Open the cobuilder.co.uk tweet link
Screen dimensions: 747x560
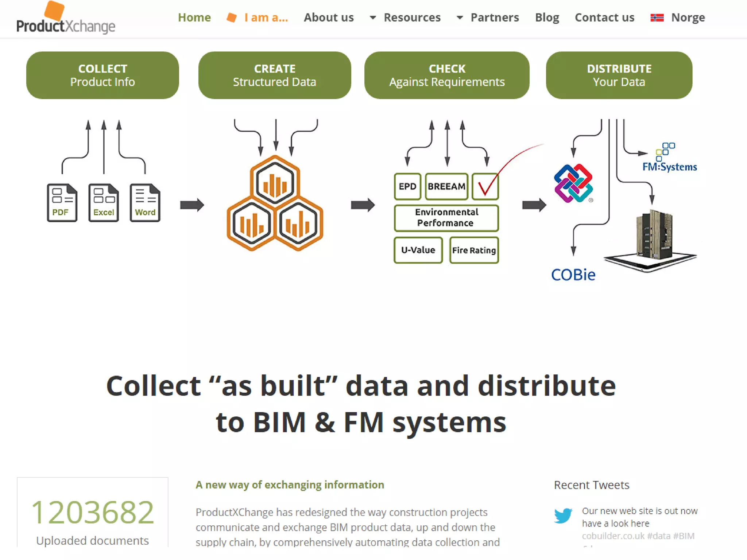[613, 536]
